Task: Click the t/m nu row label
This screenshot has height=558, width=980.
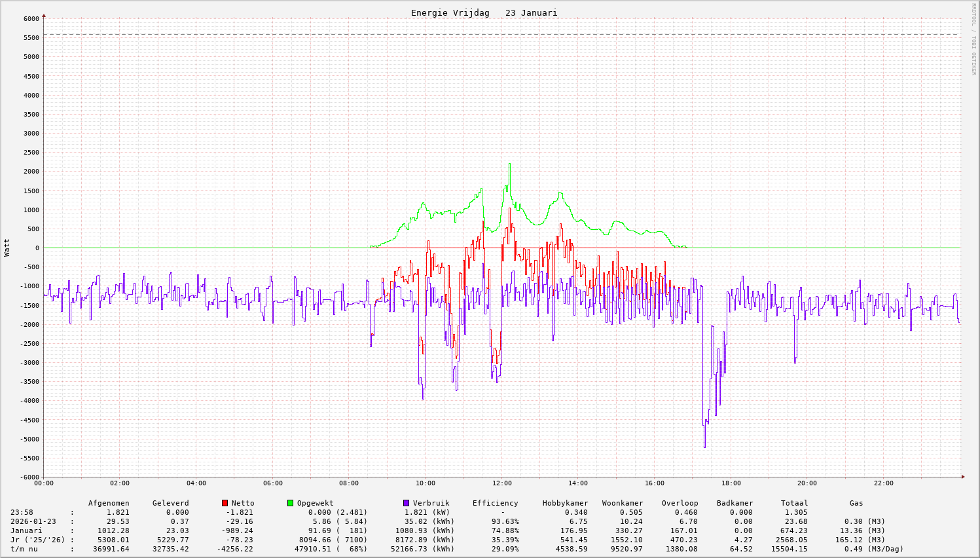Action: 24,549
